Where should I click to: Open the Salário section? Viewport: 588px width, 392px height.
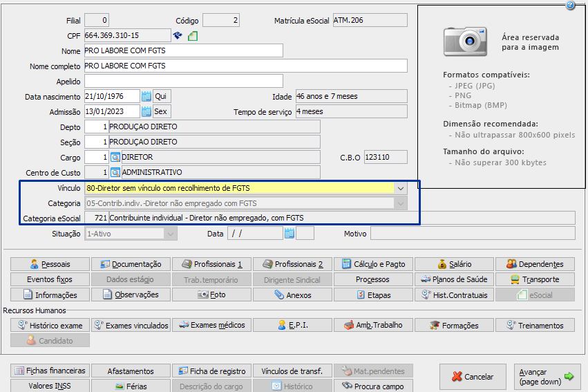[454, 264]
